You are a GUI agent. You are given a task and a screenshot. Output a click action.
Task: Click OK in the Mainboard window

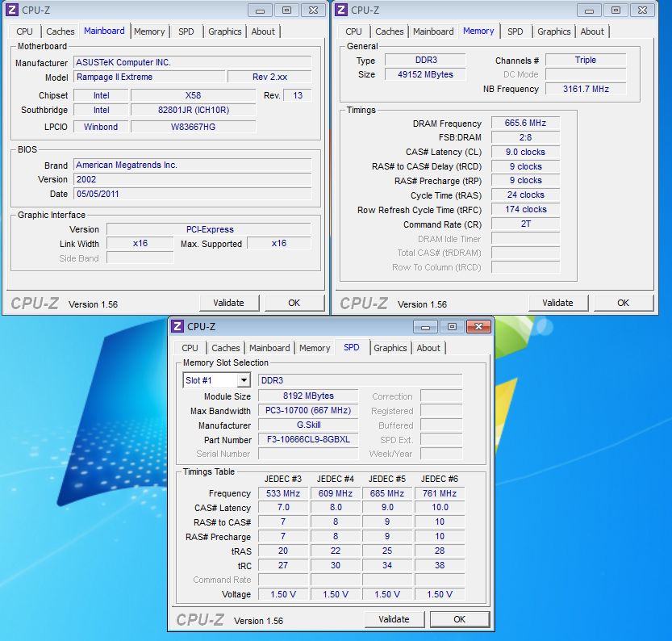point(294,303)
